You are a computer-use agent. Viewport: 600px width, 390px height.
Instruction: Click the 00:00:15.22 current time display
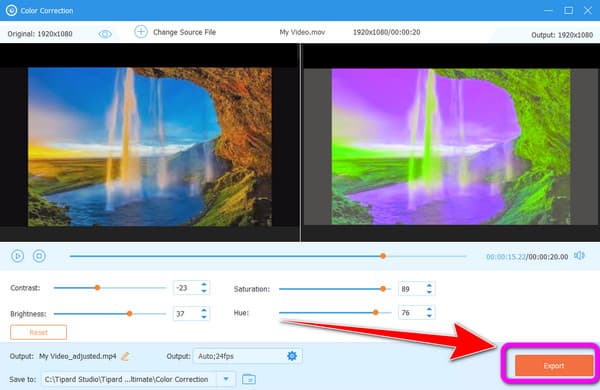[506, 257]
